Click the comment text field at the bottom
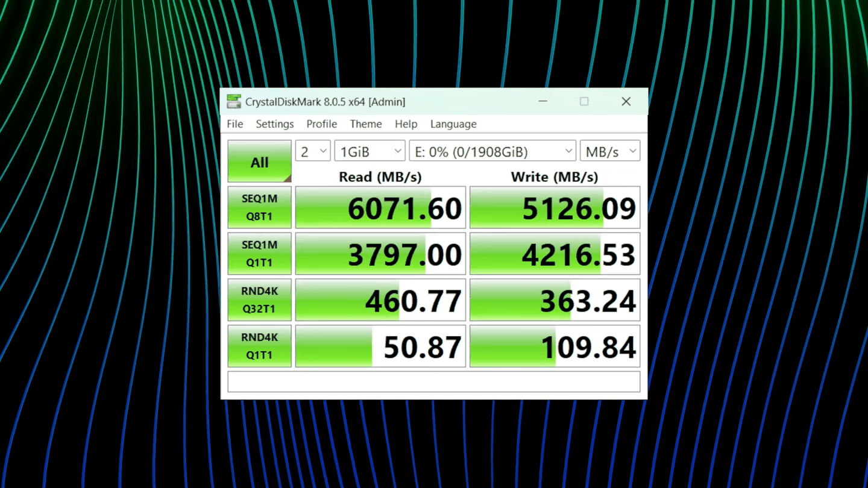The image size is (868, 488). 433,381
